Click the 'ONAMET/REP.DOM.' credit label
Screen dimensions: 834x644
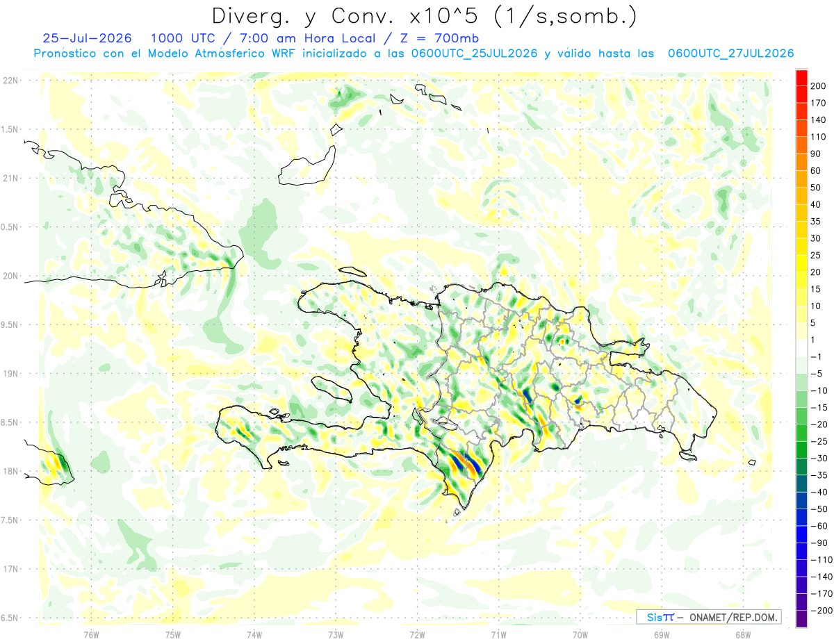coord(733,617)
